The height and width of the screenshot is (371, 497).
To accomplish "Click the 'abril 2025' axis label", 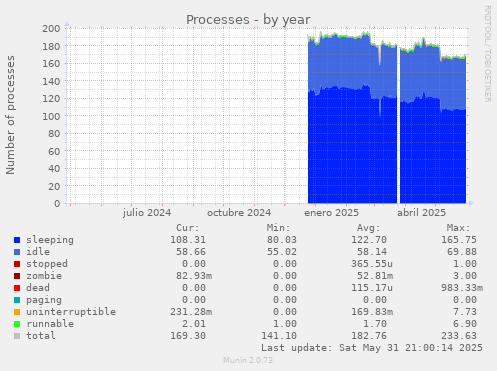I will tap(421, 213).
